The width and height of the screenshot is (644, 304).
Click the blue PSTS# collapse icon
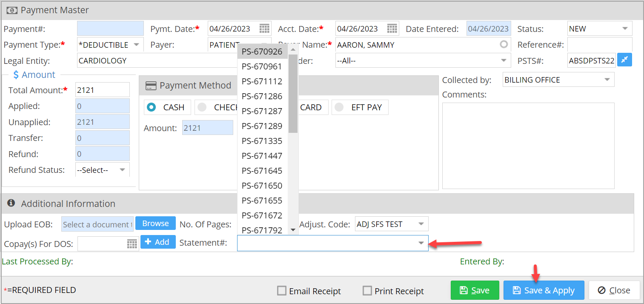624,60
